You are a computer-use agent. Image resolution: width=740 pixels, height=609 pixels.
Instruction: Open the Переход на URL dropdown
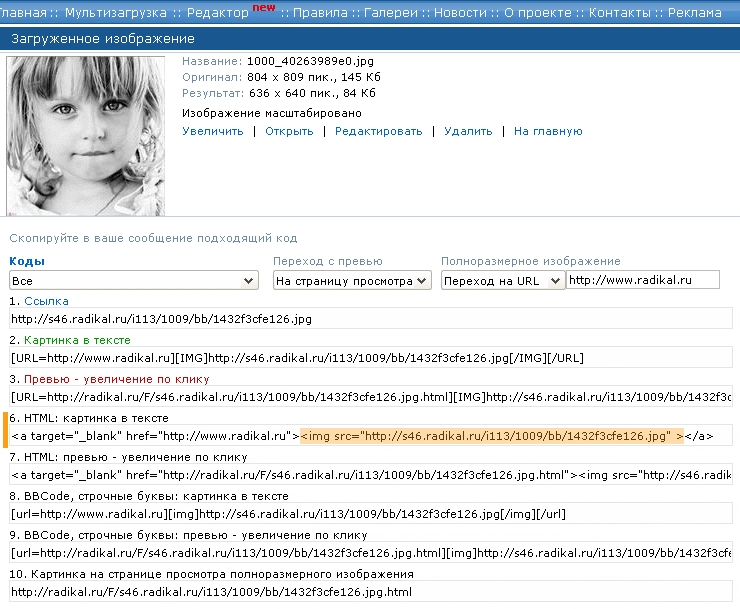point(502,281)
